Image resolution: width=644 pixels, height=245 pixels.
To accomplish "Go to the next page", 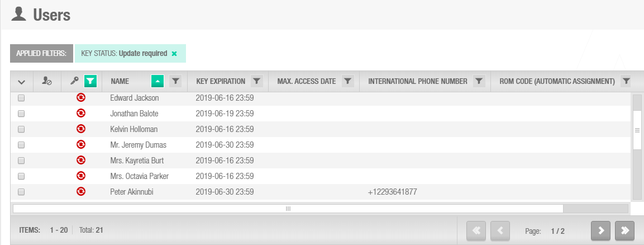I will point(600,231).
